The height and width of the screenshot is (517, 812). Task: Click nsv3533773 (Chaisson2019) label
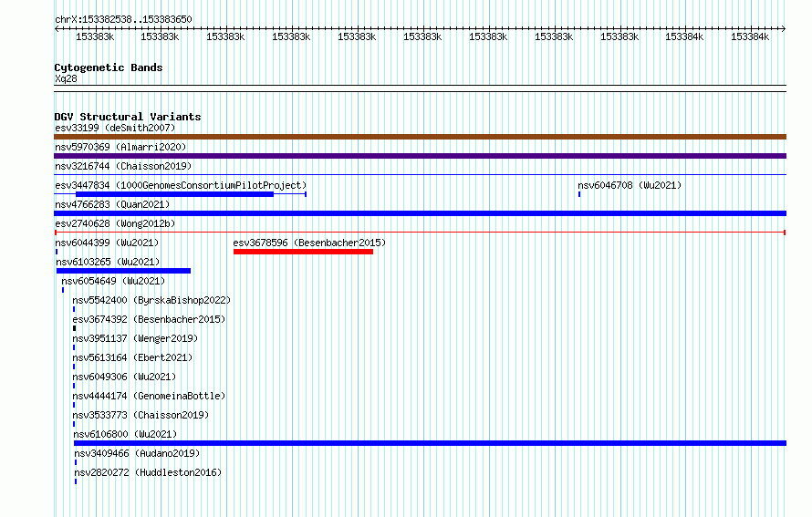pyautogui.click(x=141, y=415)
